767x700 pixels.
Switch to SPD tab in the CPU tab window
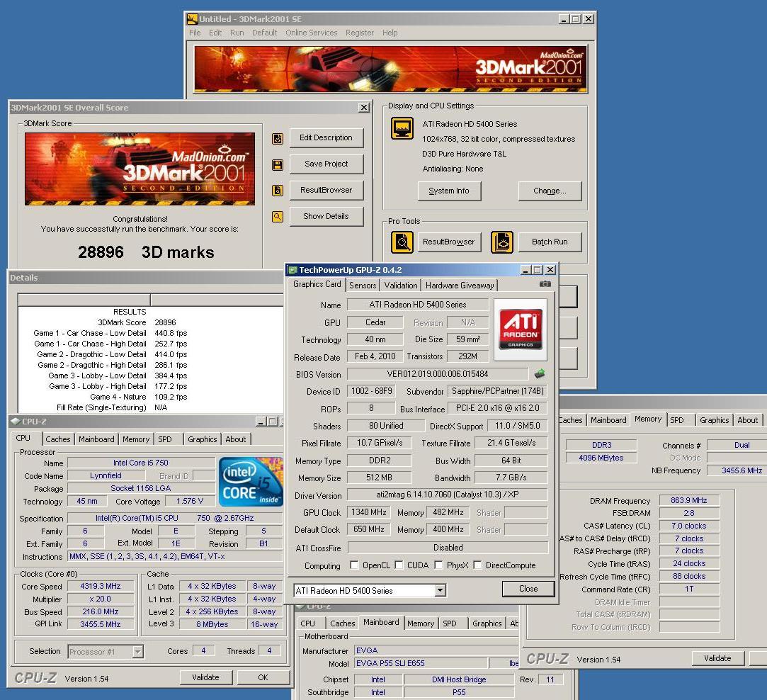click(165, 439)
